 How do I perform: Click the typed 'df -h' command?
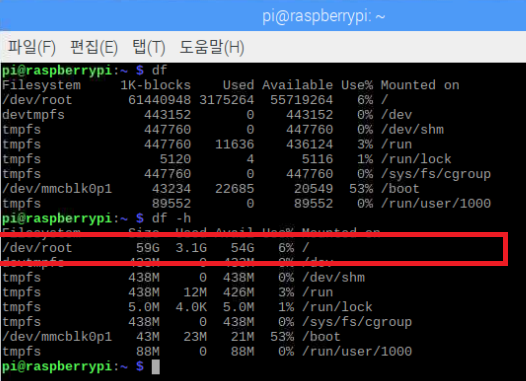(x=171, y=218)
